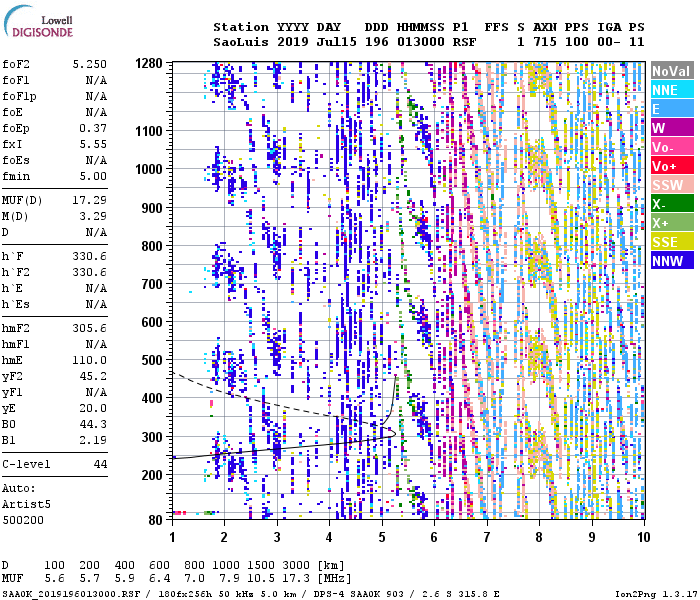Click the h`F2 parameter label
The height and width of the screenshot is (600, 700).
16,272
